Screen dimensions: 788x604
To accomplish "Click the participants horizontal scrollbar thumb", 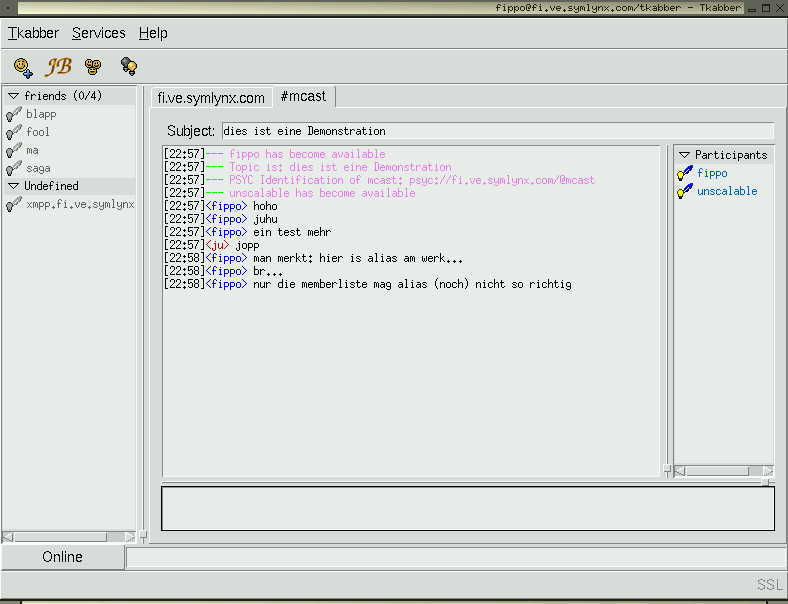I will point(717,471).
